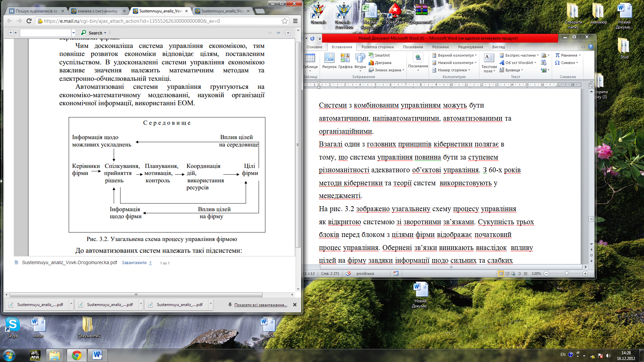Click the EN language indicator

563,355
